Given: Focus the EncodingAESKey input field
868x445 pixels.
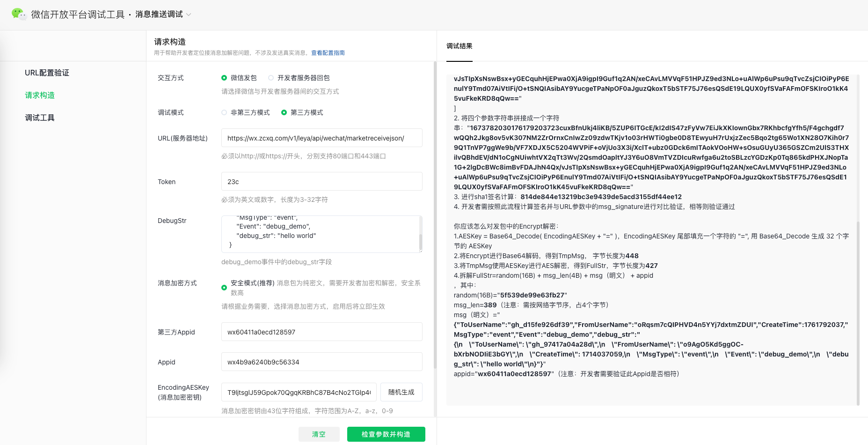Looking at the screenshot, I should point(299,392).
